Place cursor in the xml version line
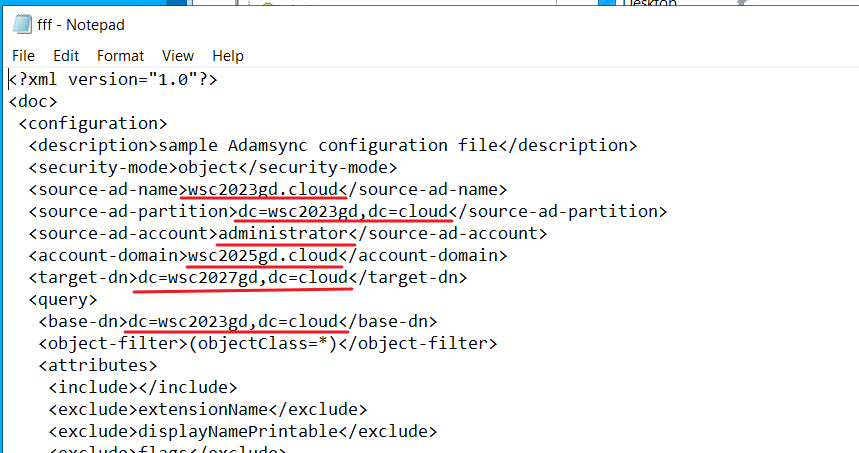 (113, 79)
